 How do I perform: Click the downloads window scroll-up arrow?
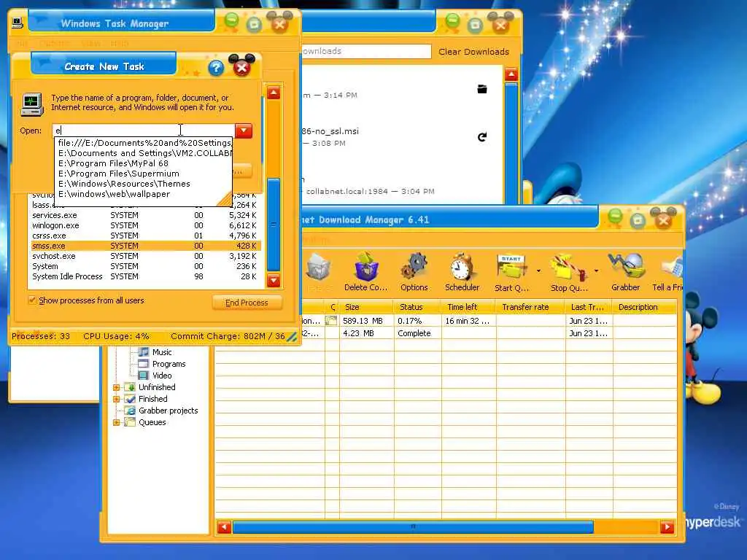tap(511, 74)
